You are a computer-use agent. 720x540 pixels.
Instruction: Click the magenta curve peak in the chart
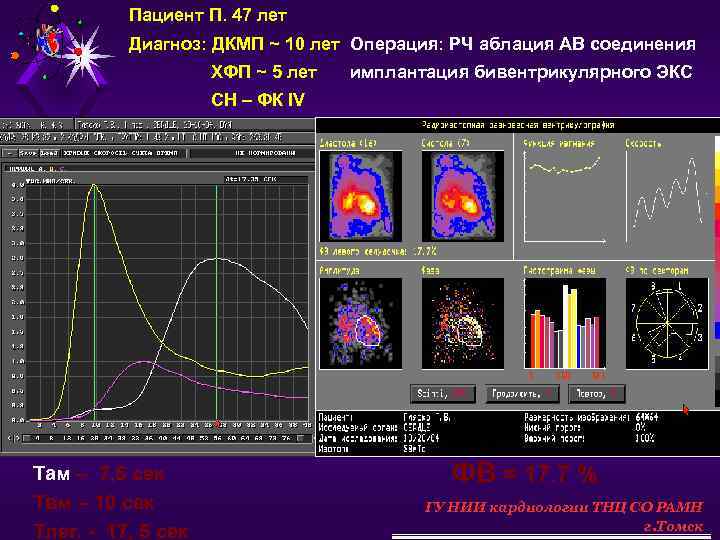[x=143, y=362]
